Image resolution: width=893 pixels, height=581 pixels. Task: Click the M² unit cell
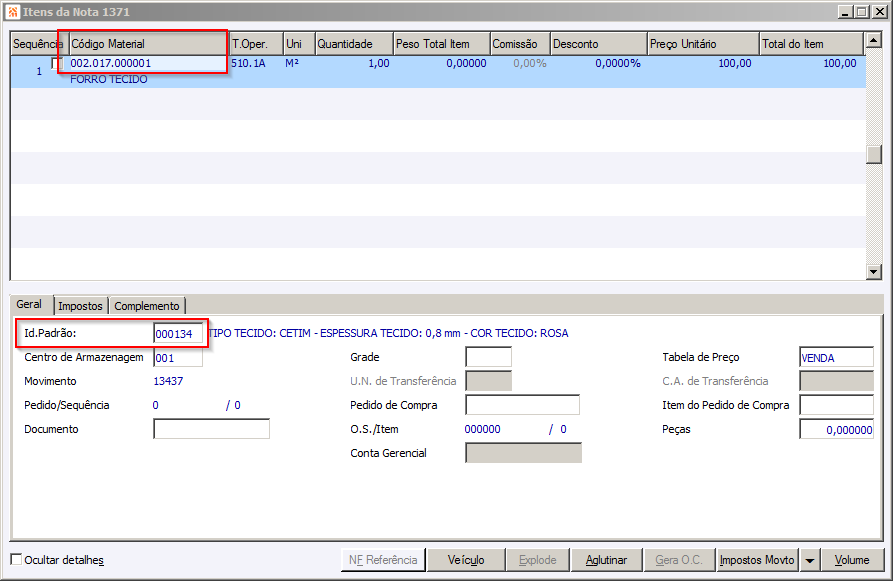pyautogui.click(x=292, y=63)
